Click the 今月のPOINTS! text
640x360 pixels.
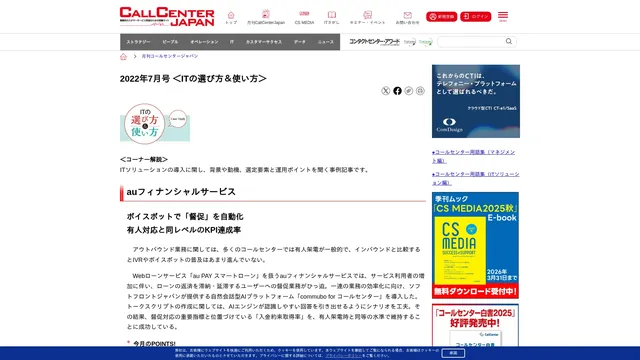[x=154, y=344]
